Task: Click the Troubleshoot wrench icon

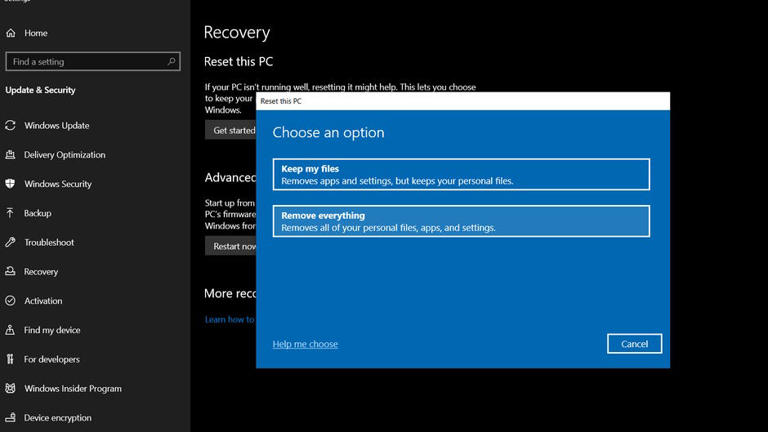Action: [10, 242]
